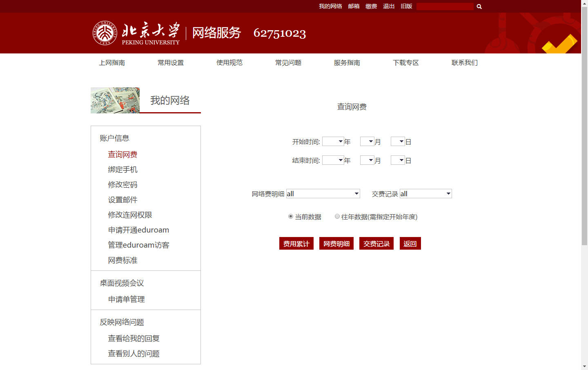Click the page's vertical scrollbar down arrow
Image resolution: width=588 pixels, height=370 pixels.
pyautogui.click(x=584, y=366)
